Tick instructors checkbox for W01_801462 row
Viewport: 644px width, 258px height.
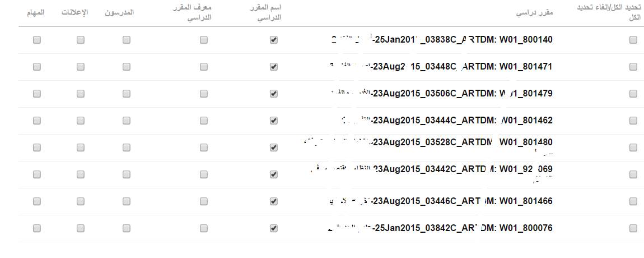[x=127, y=121]
